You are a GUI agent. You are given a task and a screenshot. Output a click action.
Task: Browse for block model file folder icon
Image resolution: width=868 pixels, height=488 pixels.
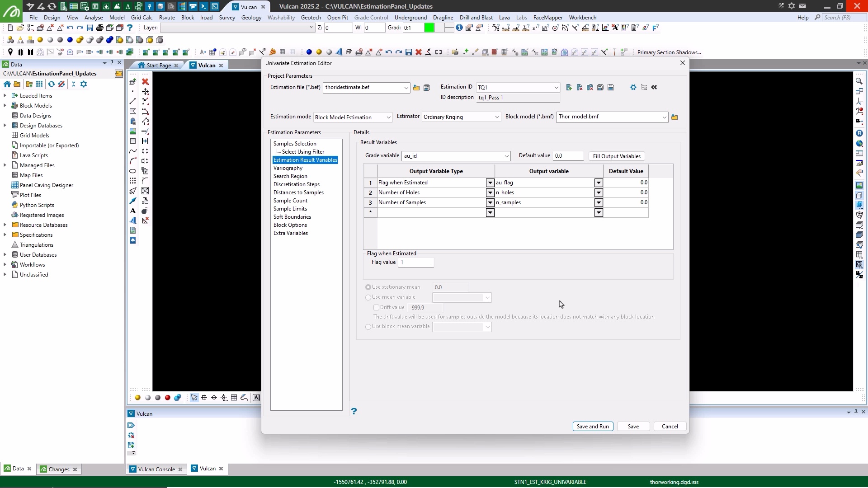pyautogui.click(x=675, y=117)
